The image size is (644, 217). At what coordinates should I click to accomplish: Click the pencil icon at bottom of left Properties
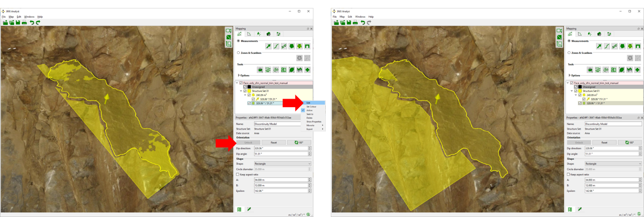249,210
